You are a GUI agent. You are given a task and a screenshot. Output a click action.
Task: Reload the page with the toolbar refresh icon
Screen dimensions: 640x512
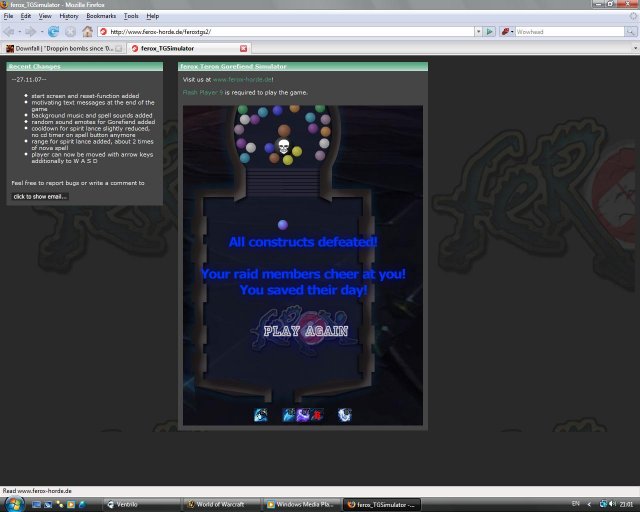pyautogui.click(x=53, y=31)
